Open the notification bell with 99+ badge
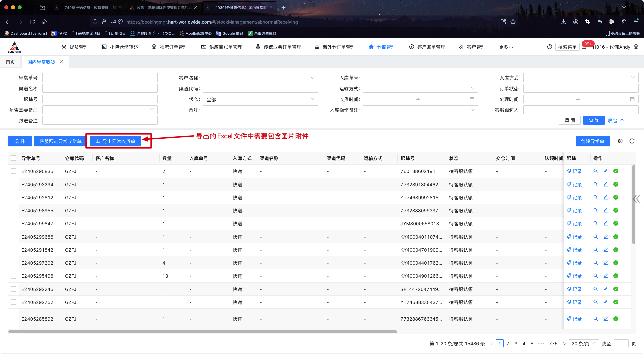 (x=584, y=47)
